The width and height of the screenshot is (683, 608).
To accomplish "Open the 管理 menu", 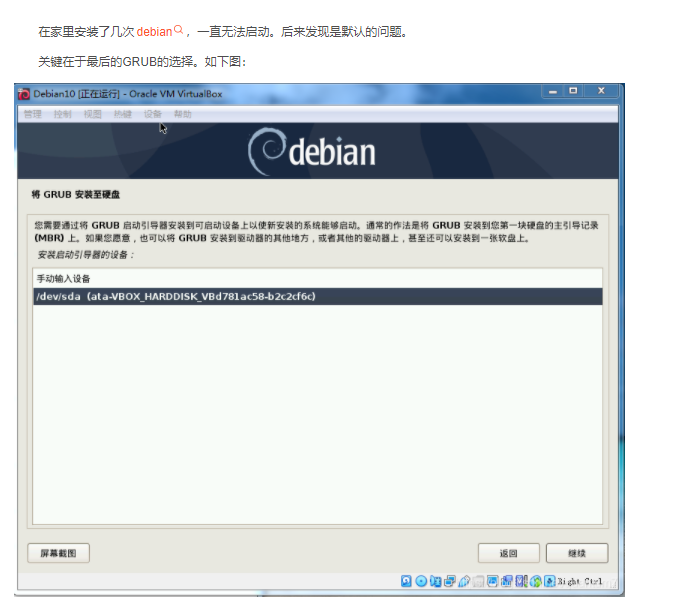I will (33, 114).
